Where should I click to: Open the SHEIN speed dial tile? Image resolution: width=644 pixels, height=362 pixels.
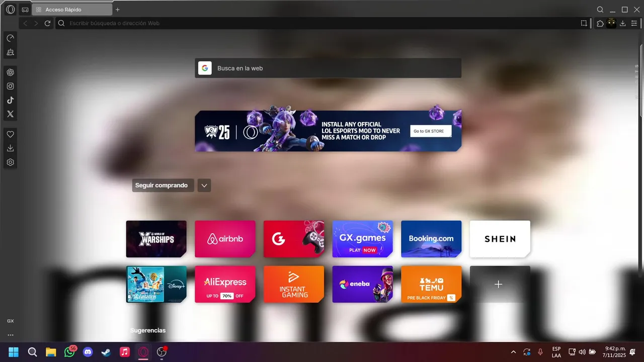pyautogui.click(x=500, y=239)
